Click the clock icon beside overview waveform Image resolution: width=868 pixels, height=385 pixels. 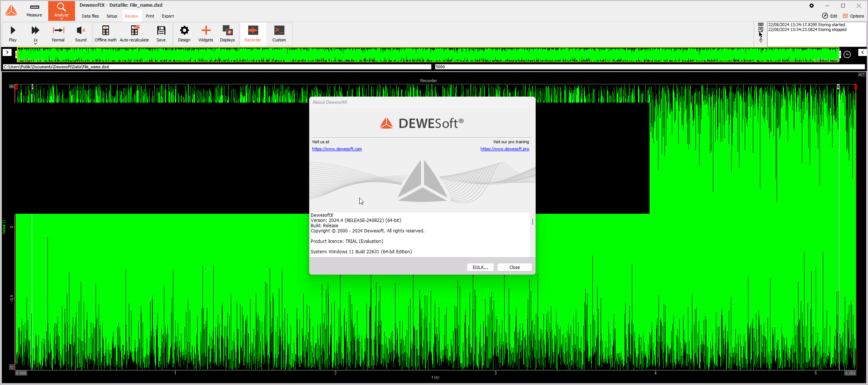[847, 54]
